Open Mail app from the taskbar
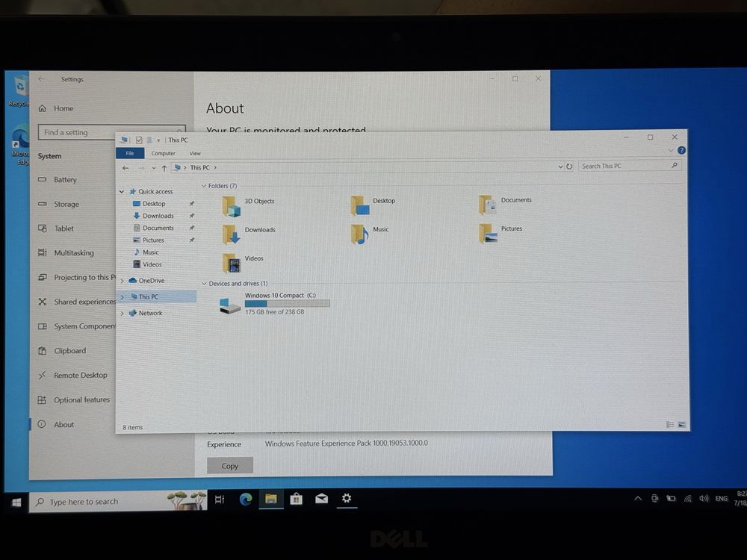The width and height of the screenshot is (747, 560). pyautogui.click(x=321, y=499)
